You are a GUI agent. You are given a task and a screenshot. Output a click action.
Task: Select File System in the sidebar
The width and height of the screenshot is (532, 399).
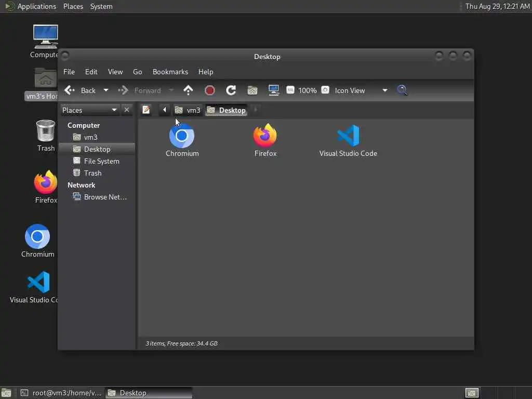coord(97,161)
